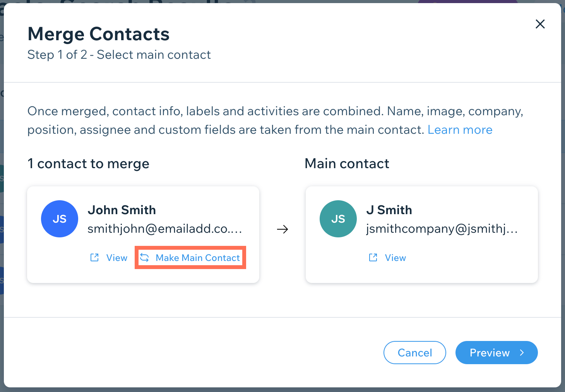Click the external link icon next to J Smith's View
565x392 pixels.
pyautogui.click(x=373, y=257)
